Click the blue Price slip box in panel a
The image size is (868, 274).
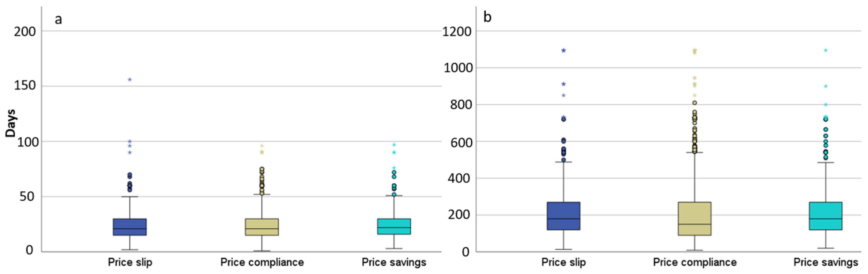pos(129,227)
